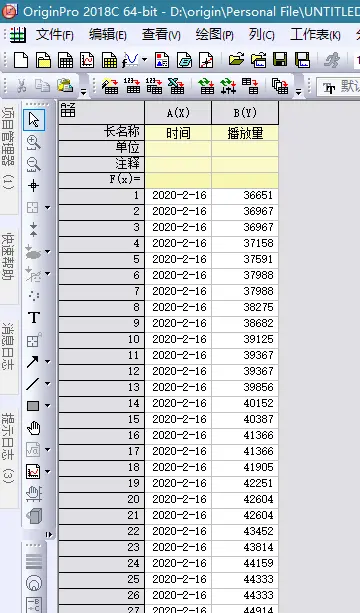Screen dimensions: 360x613
Task: Expand the import toolbar overflow arrow
Action: (298, 92)
